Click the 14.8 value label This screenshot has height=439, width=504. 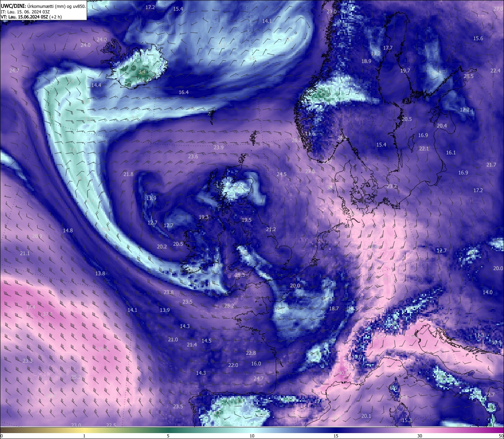pos(68,231)
